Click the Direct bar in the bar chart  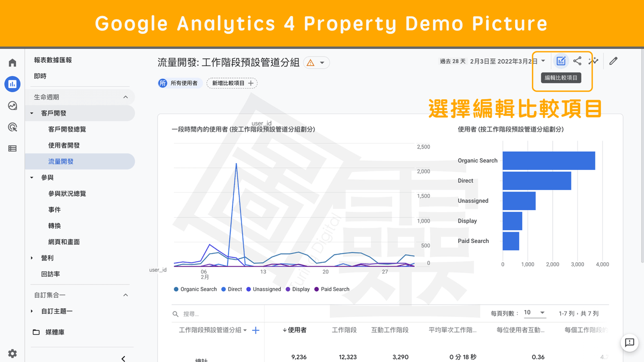click(x=537, y=181)
